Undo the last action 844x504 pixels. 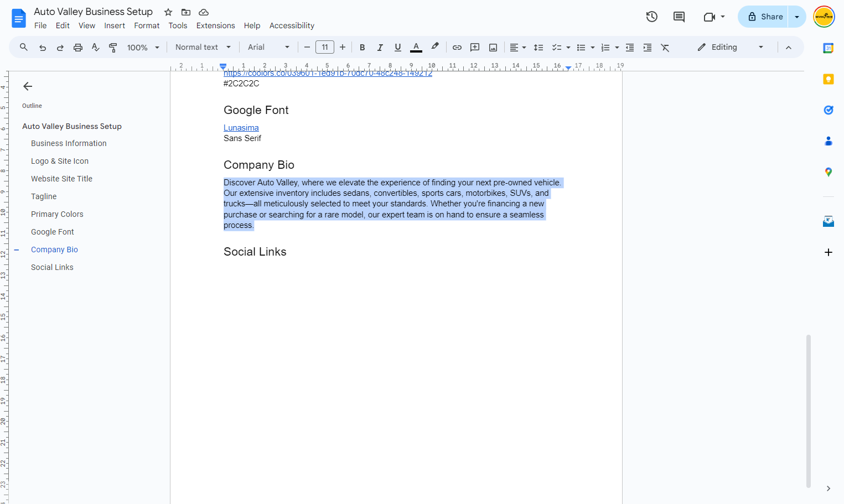[x=43, y=48]
